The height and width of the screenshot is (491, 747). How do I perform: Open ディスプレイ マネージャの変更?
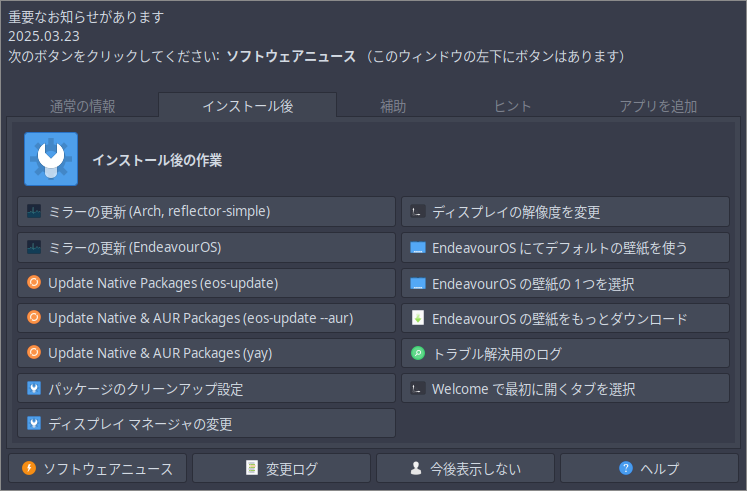click(206, 423)
